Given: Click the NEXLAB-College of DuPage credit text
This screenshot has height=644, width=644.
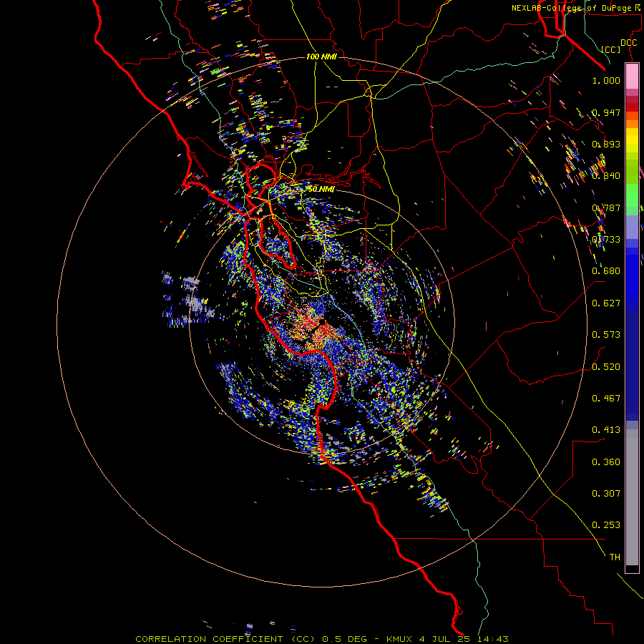Looking at the screenshot, I should pyautogui.click(x=577, y=8).
